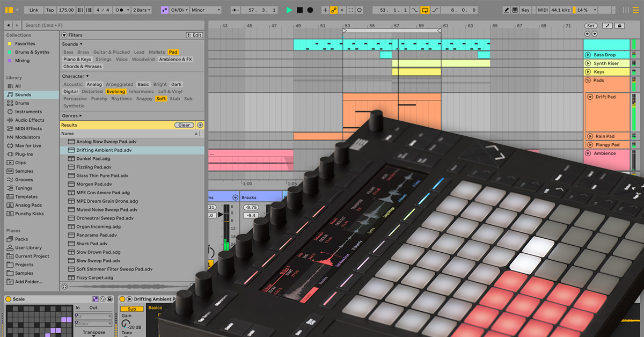Click the Follow playback arrow icon
This screenshot has width=644, height=337.
[236, 10]
